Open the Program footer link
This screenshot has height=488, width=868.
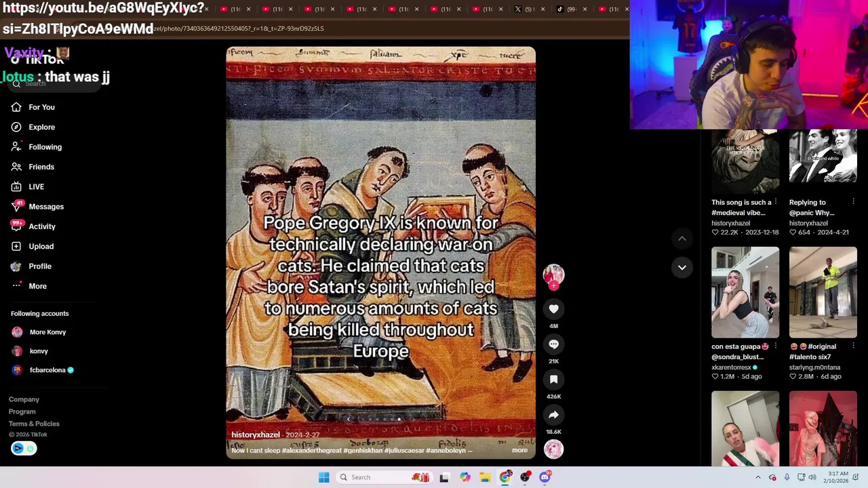coord(22,411)
